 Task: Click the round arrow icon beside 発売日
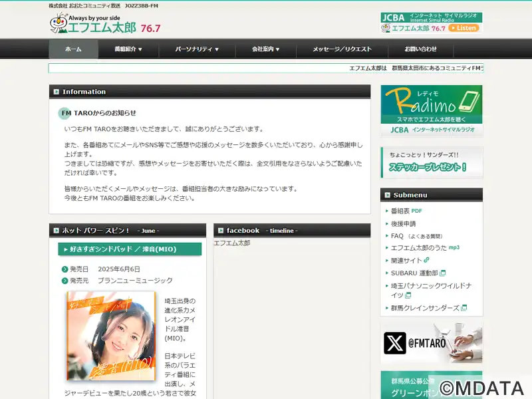click(65, 269)
